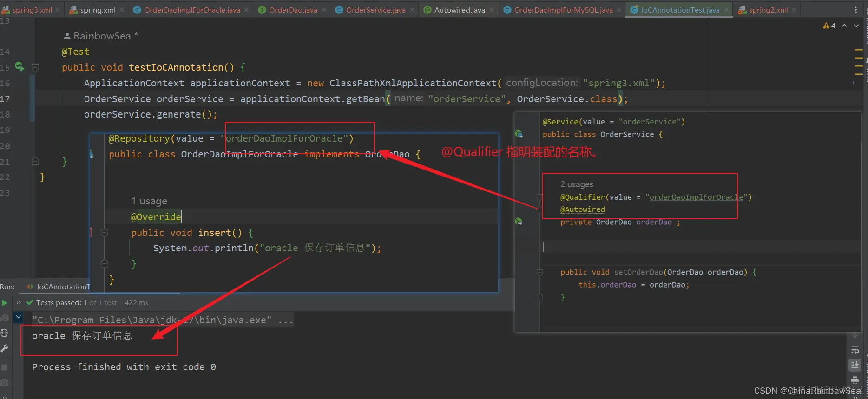Viewport: 868px width, 399px height.
Task: Open OrderDaoImplForMySQL.java tab
Action: [563, 10]
